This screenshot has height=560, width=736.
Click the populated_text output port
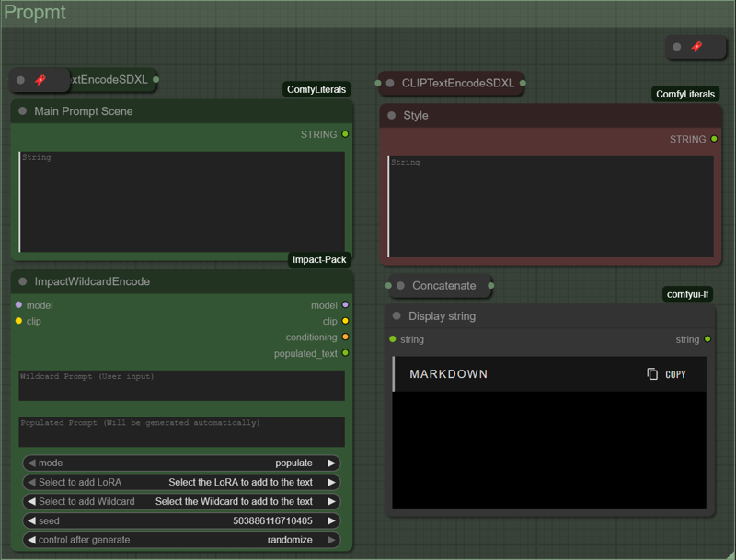pyautogui.click(x=345, y=353)
